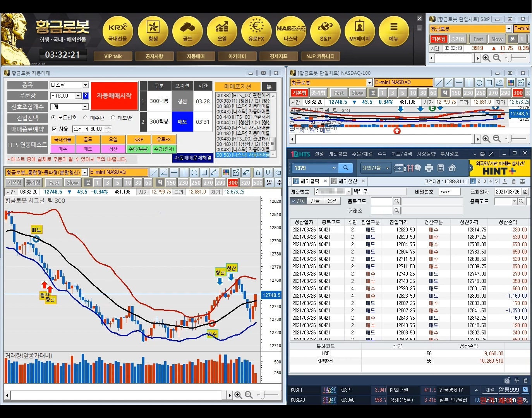Open the 골드 gold circle icon

188,32
